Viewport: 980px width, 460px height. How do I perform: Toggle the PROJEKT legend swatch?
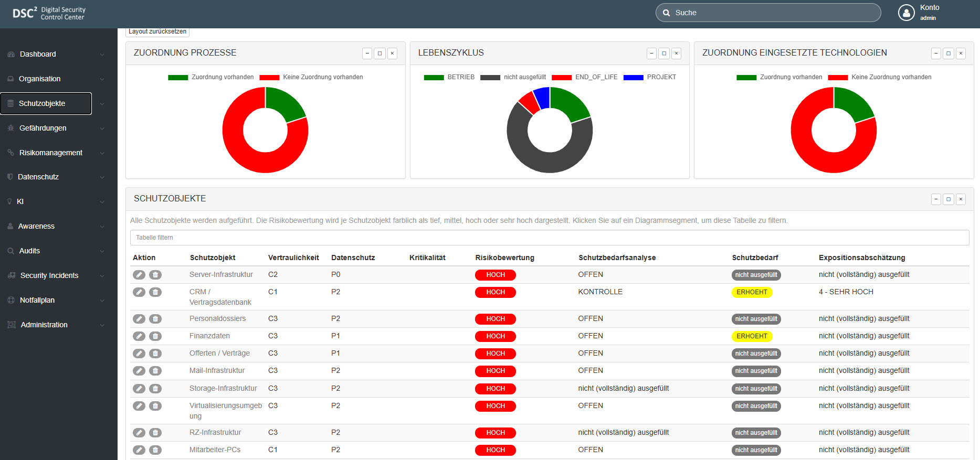click(x=633, y=78)
